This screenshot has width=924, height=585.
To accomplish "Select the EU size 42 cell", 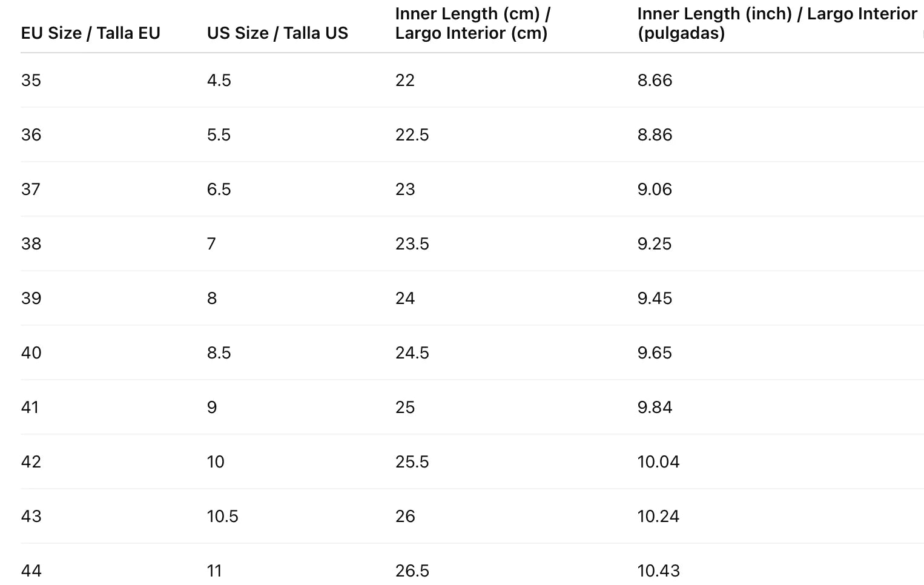I will coord(31,462).
